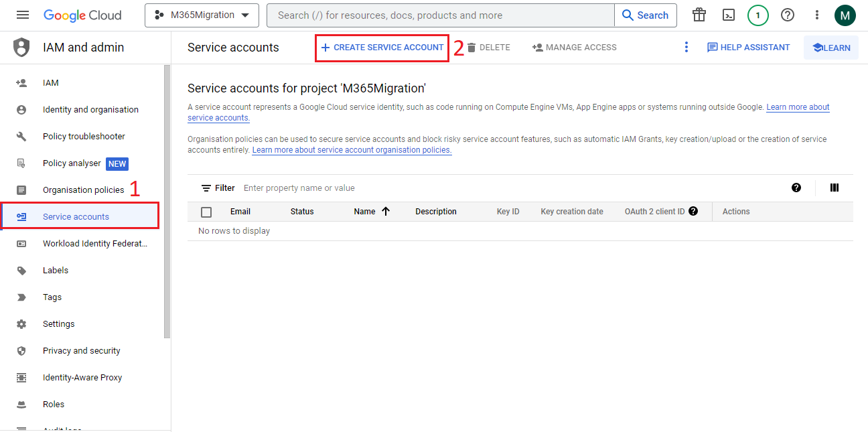Tick the select-all rows checkbox
868x432 pixels.
pyautogui.click(x=206, y=212)
